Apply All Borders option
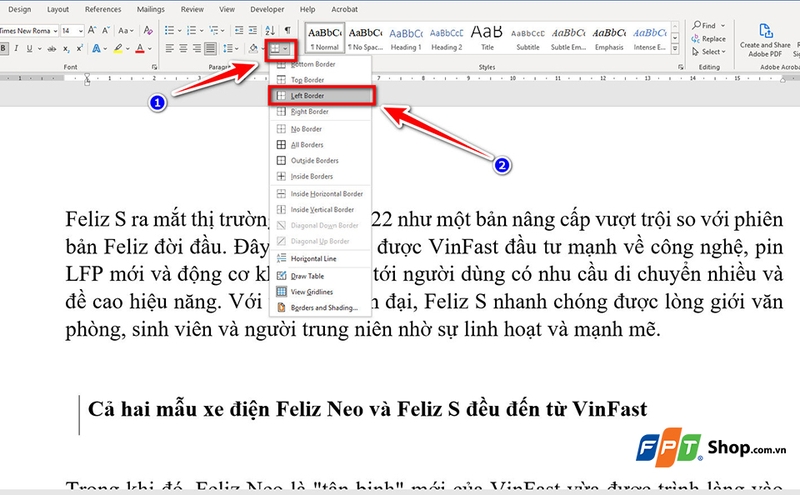This screenshot has width=800, height=495. (x=320, y=144)
